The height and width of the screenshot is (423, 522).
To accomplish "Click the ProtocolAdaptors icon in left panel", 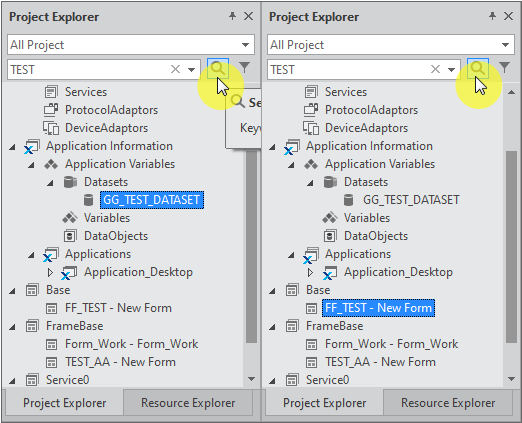I will point(51,110).
